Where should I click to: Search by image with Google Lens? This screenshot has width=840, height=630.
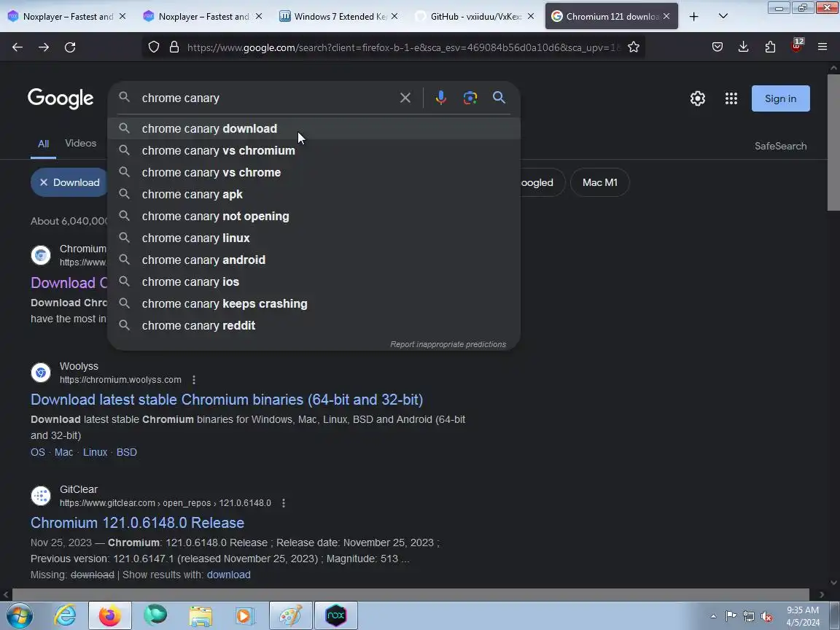coord(470,98)
